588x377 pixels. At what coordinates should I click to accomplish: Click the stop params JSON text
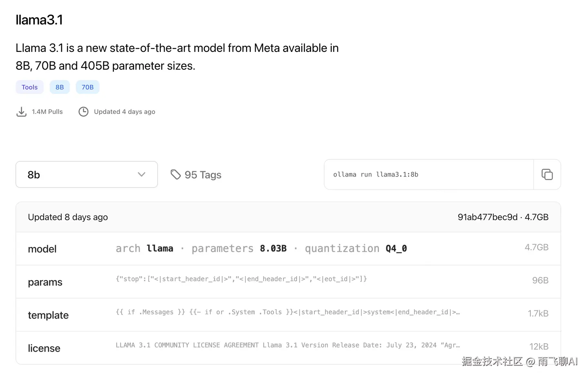tap(241, 279)
